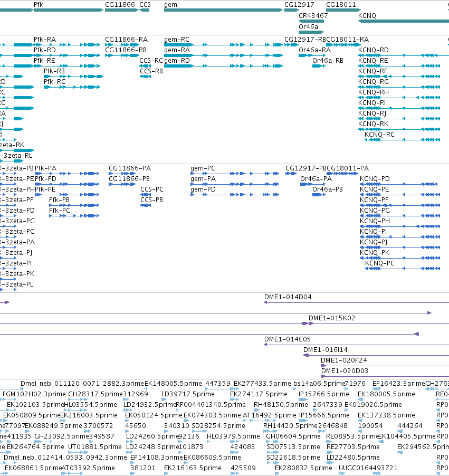Click the FGM102H02.3prime EST label
Screen dimensions: 449x476
34,394
